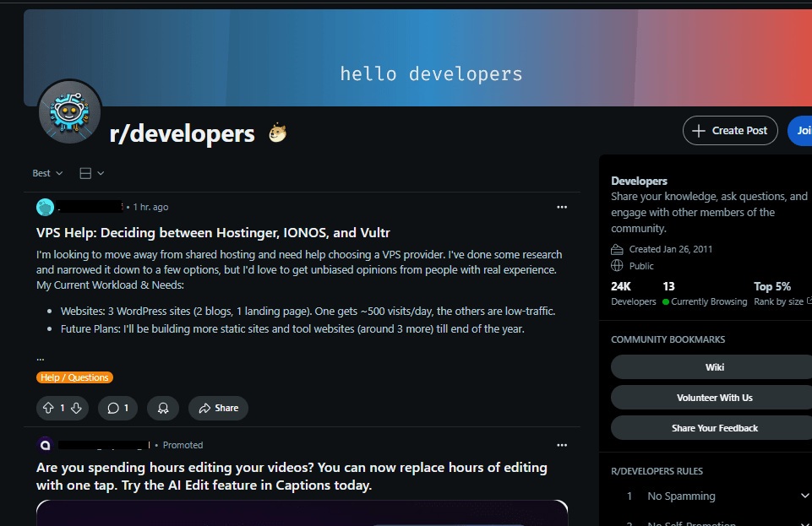Click the 'COMMUNITY BOOKMARKS' heading
Screen dimensions: 812x526
[x=668, y=339]
